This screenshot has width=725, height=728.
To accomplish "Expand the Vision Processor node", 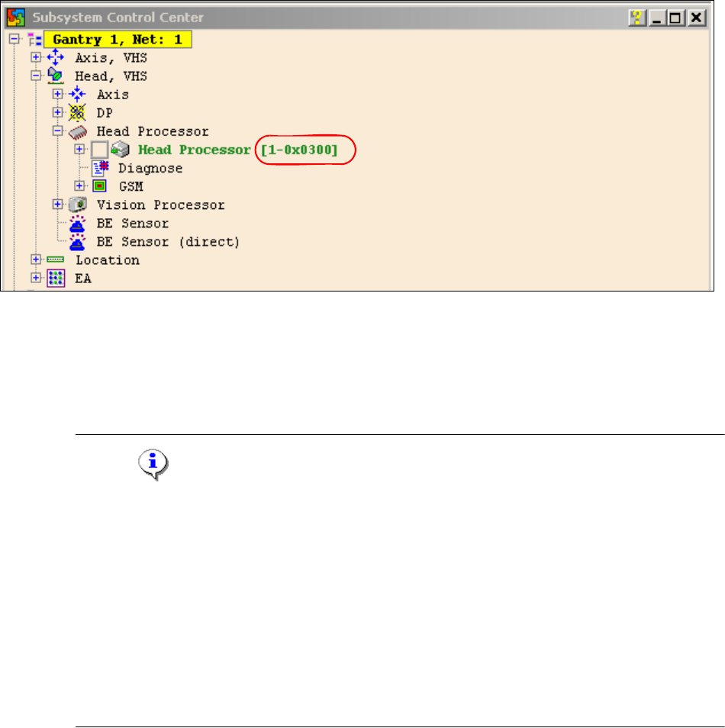I will point(57,205).
